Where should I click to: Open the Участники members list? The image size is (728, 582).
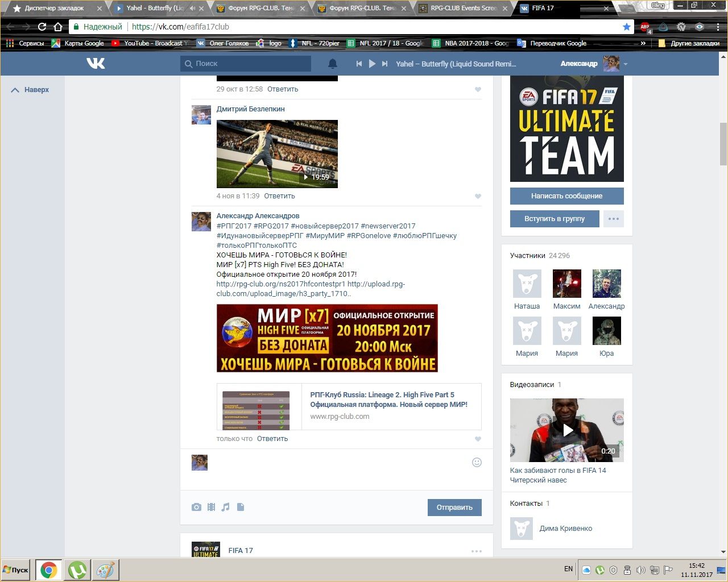(540, 256)
